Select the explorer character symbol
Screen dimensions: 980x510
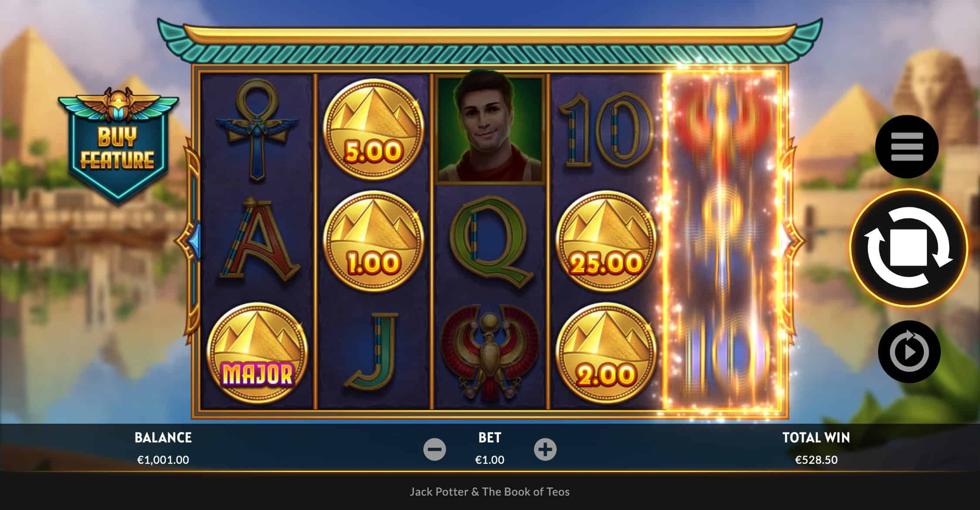490,129
